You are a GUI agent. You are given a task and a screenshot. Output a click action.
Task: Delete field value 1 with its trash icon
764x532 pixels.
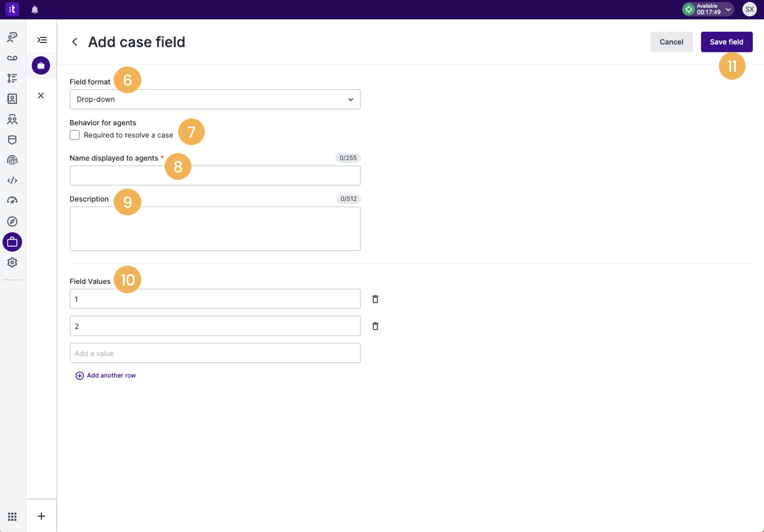375,299
